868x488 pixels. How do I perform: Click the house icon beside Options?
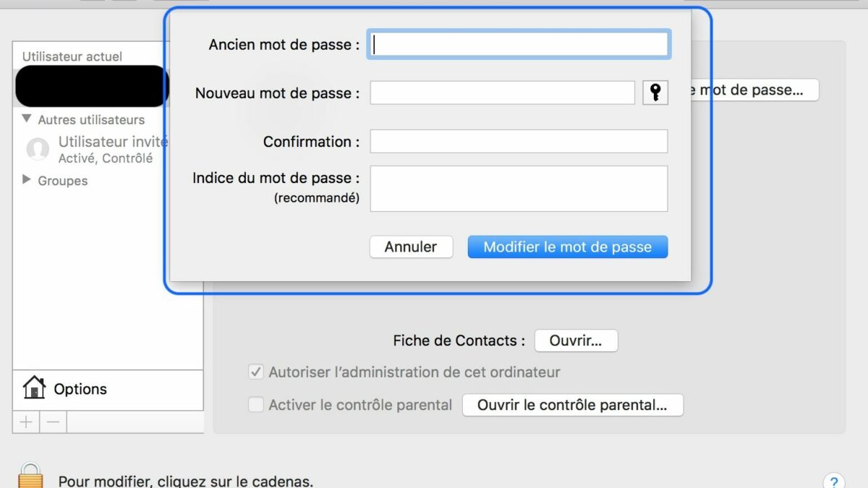pyautogui.click(x=34, y=388)
